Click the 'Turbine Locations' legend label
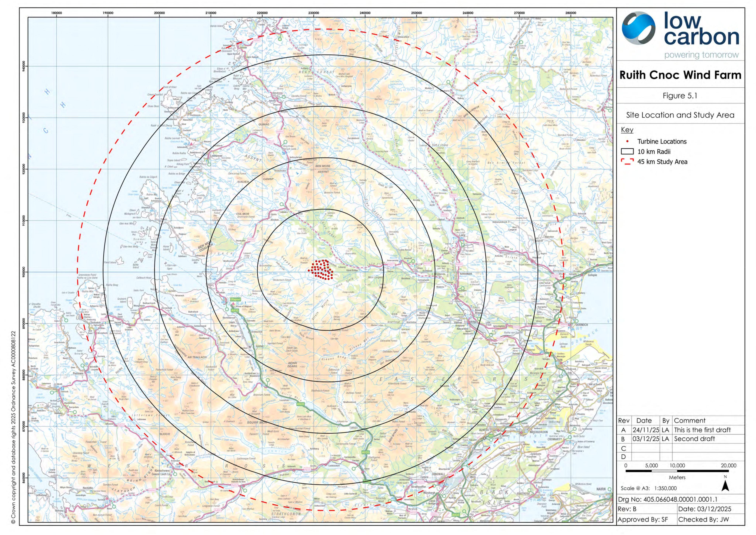Image resolution: width=756 pixels, height=535 pixels. coord(662,142)
